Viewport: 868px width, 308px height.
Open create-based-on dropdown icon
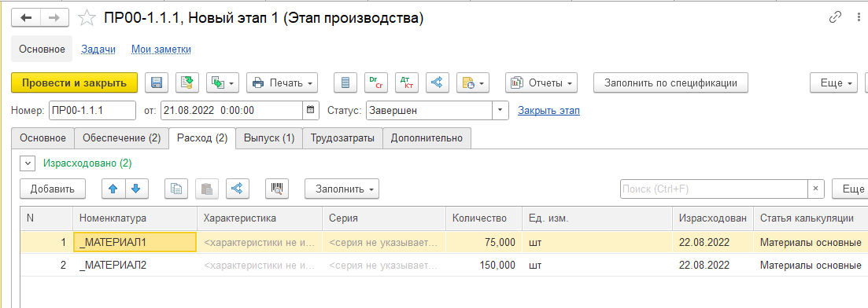pyautogui.click(x=223, y=83)
